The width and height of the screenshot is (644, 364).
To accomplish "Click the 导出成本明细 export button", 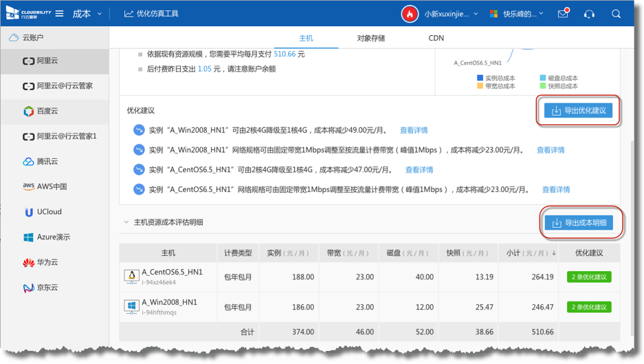I will [x=578, y=223].
